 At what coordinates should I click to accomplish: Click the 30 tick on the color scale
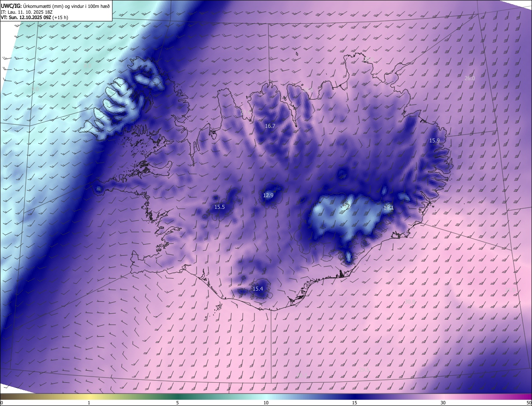click(x=443, y=403)
